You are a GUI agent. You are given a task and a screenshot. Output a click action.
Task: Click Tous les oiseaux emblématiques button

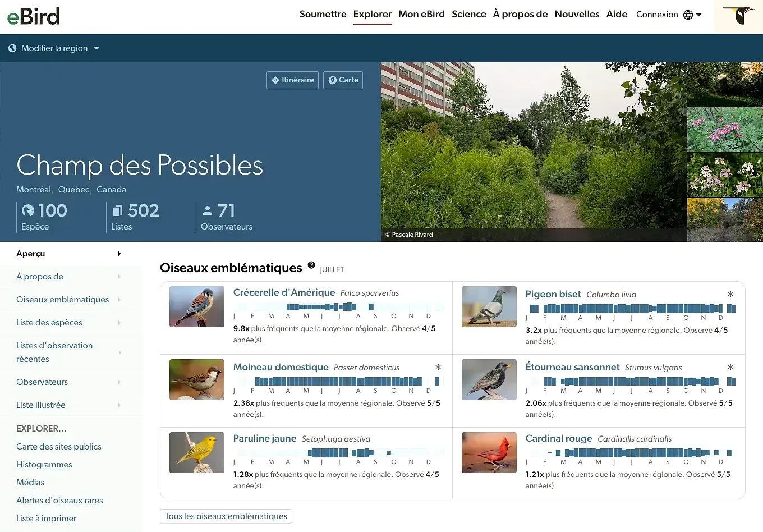click(x=226, y=516)
